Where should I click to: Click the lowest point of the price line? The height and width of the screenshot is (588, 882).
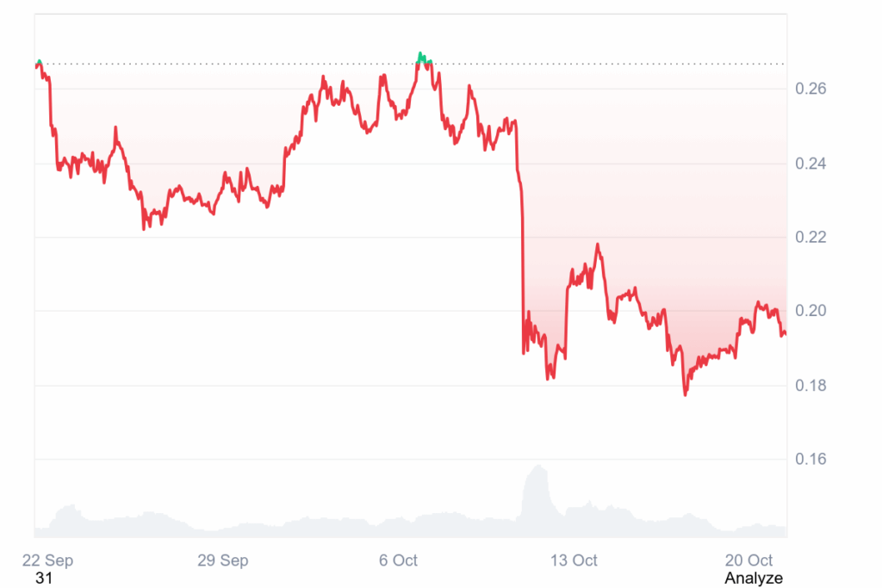click(x=686, y=393)
